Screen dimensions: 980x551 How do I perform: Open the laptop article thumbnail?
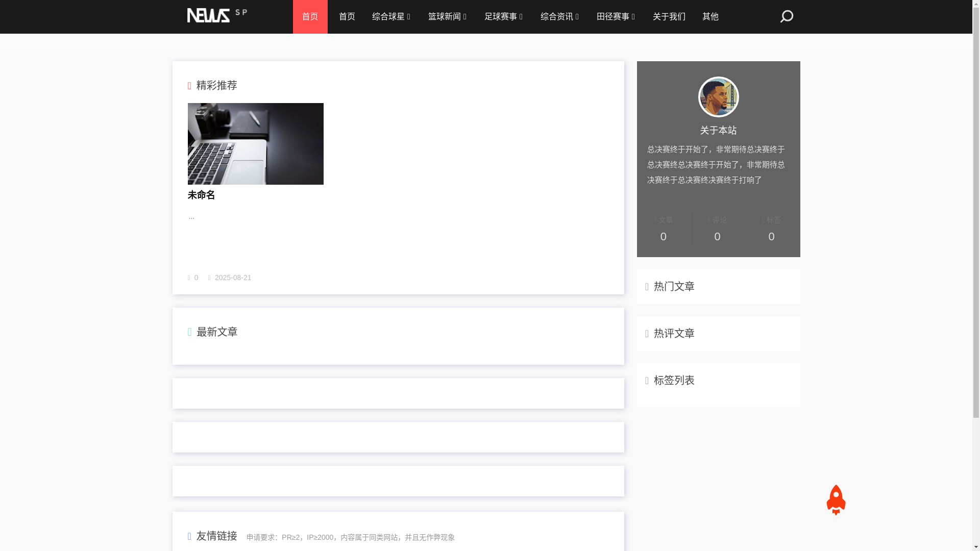(x=255, y=144)
